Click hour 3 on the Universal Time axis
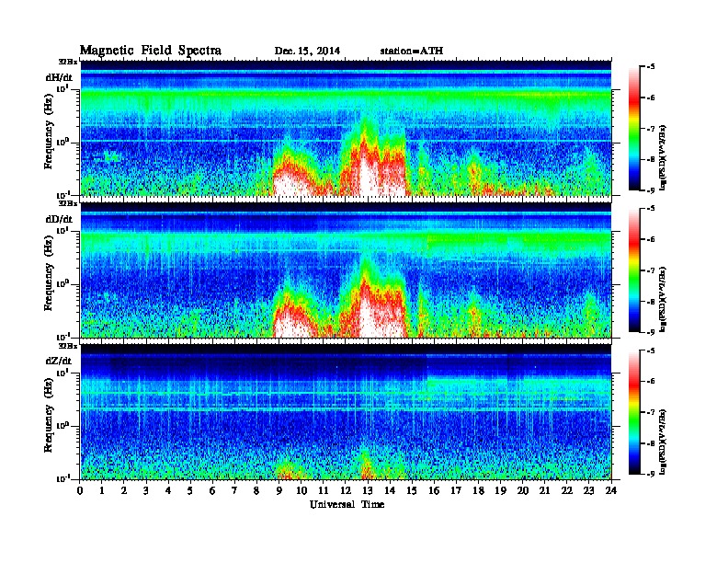This screenshot has height=563, width=728. [146, 490]
